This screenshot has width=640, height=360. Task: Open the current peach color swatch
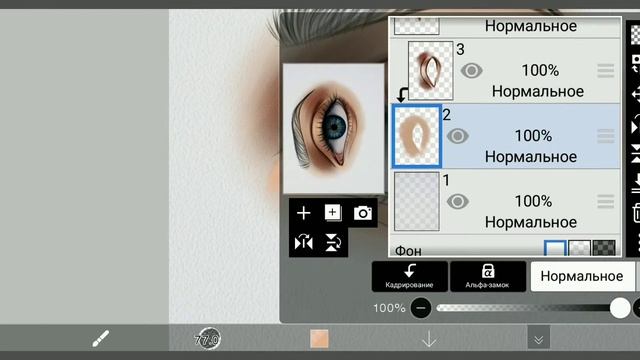pos(319,339)
